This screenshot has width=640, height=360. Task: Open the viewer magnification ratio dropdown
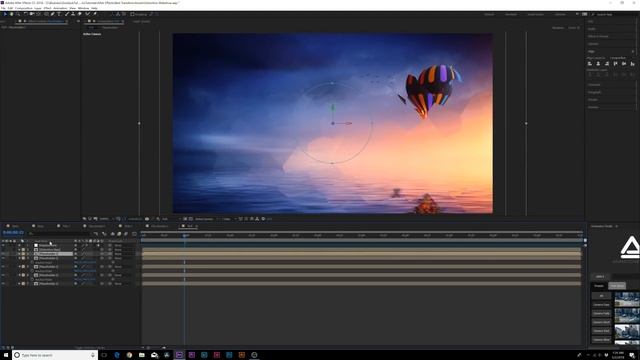(106, 219)
